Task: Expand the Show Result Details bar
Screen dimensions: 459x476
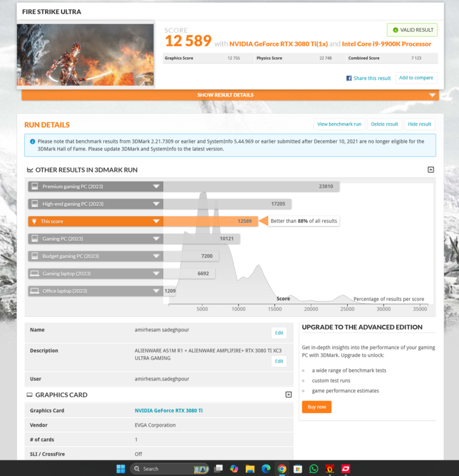Action: coord(229,95)
